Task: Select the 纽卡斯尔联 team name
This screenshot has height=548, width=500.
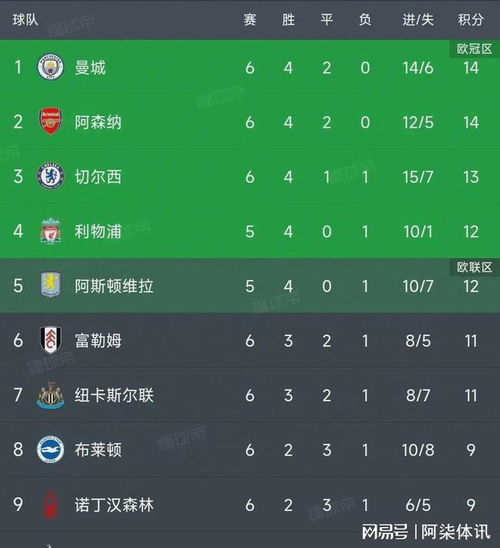Action: pos(114,395)
